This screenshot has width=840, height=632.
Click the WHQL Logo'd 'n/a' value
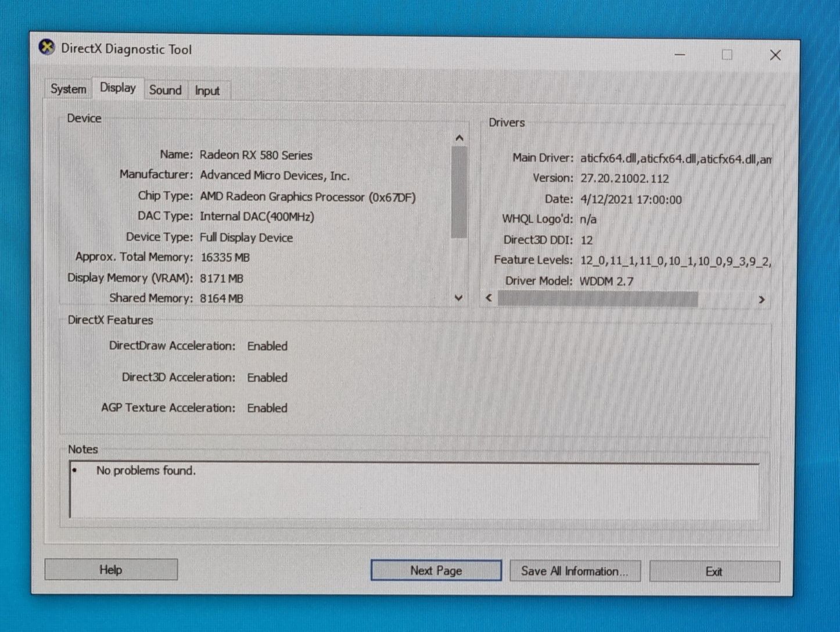(588, 220)
